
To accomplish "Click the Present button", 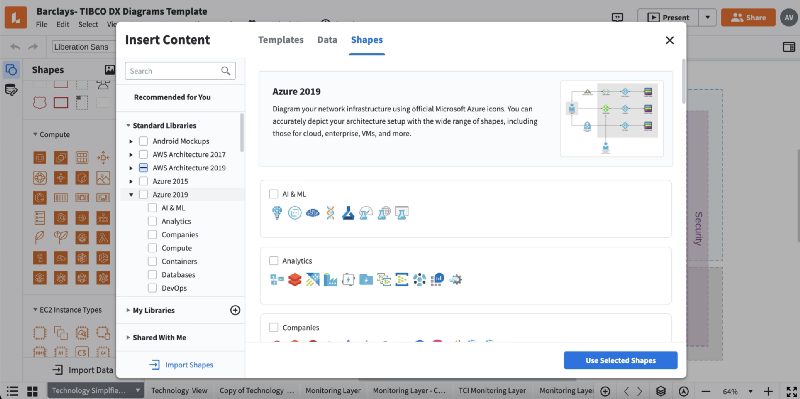I will pos(668,17).
